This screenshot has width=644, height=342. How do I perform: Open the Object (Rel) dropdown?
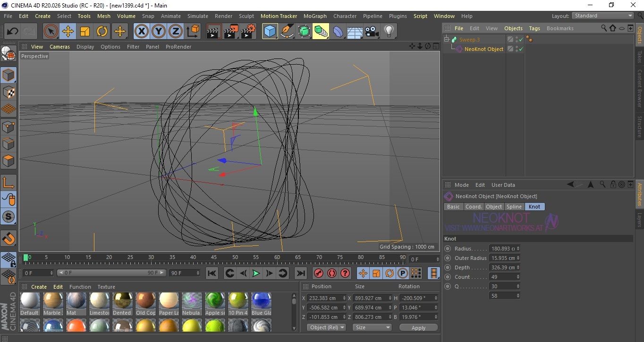(326, 327)
